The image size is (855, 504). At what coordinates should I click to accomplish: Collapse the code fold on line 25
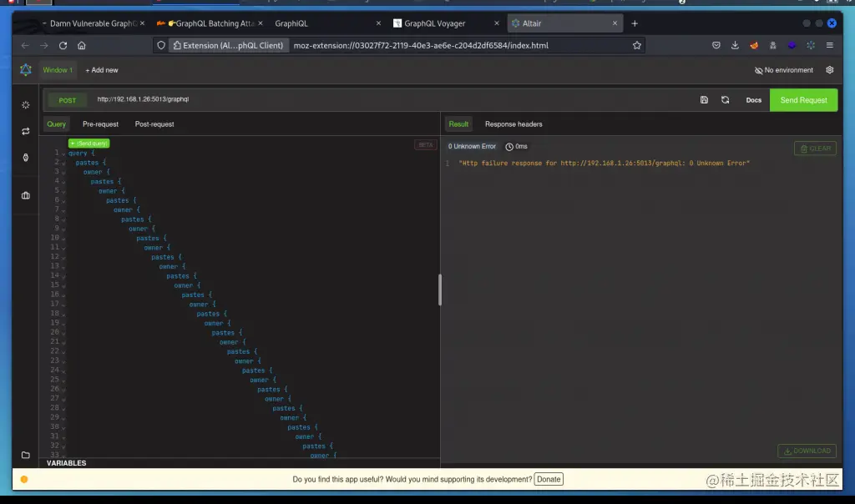pyautogui.click(x=63, y=381)
